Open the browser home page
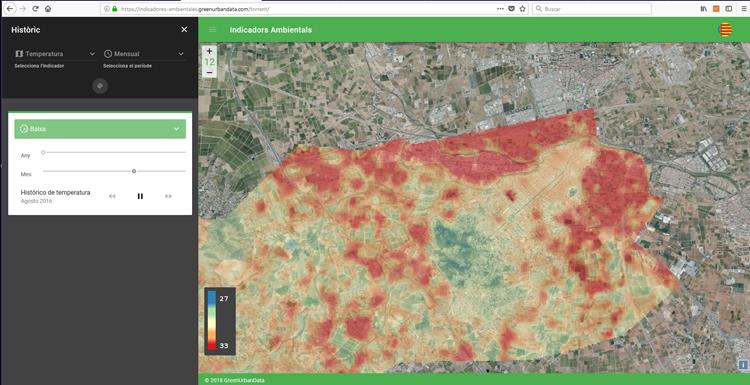750x385 pixels. tap(48, 9)
